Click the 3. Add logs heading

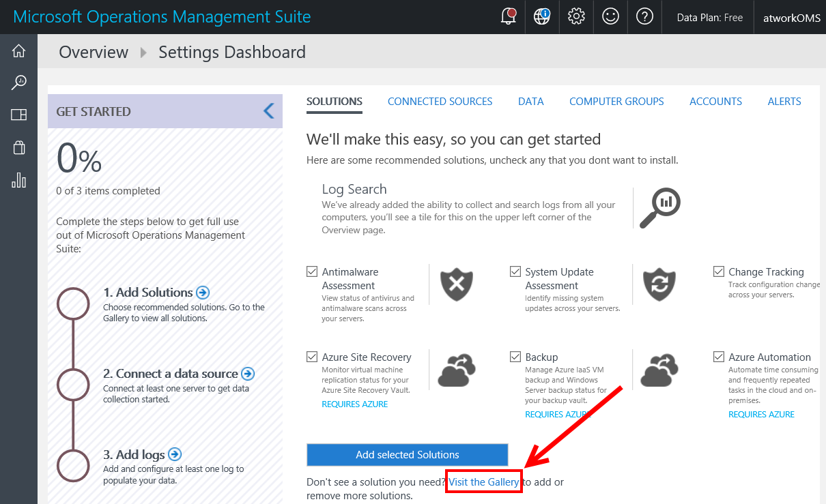click(x=134, y=454)
